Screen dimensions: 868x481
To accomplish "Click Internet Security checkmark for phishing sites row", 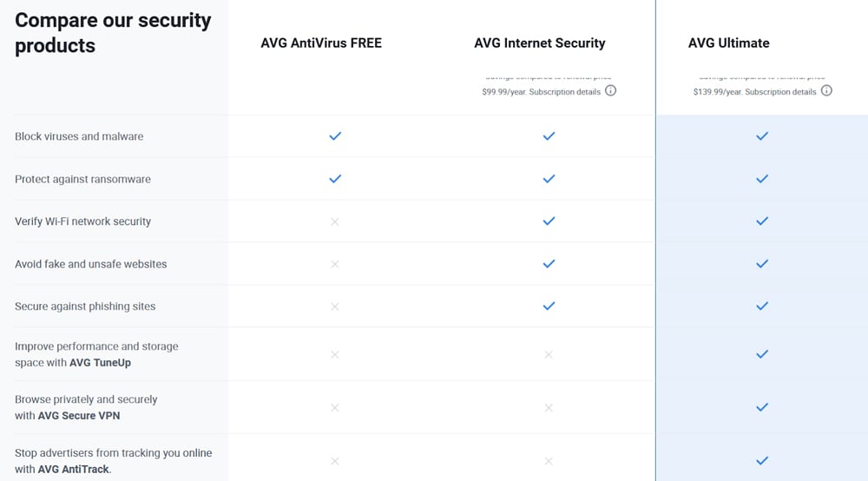I will pos(549,306).
